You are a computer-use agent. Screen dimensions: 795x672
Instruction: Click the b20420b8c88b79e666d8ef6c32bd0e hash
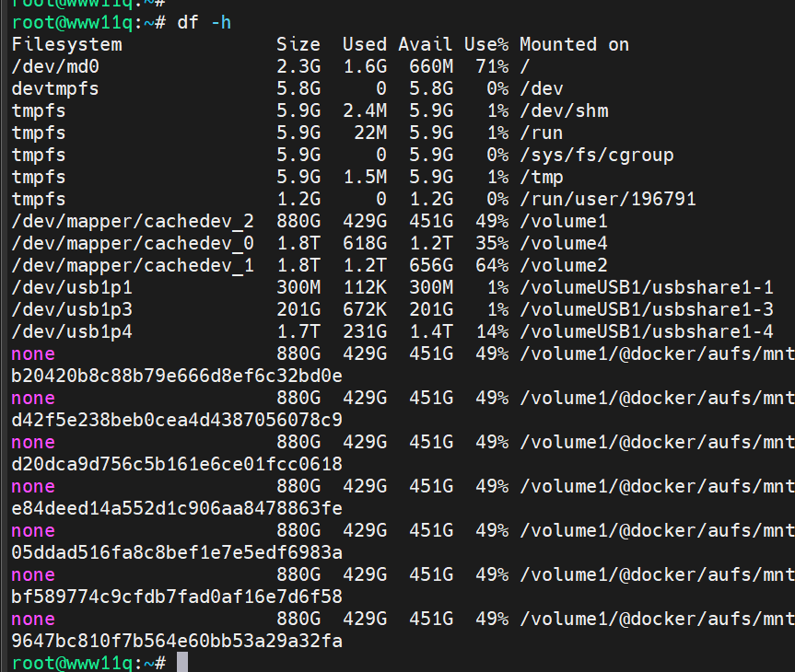pyautogui.click(x=177, y=376)
